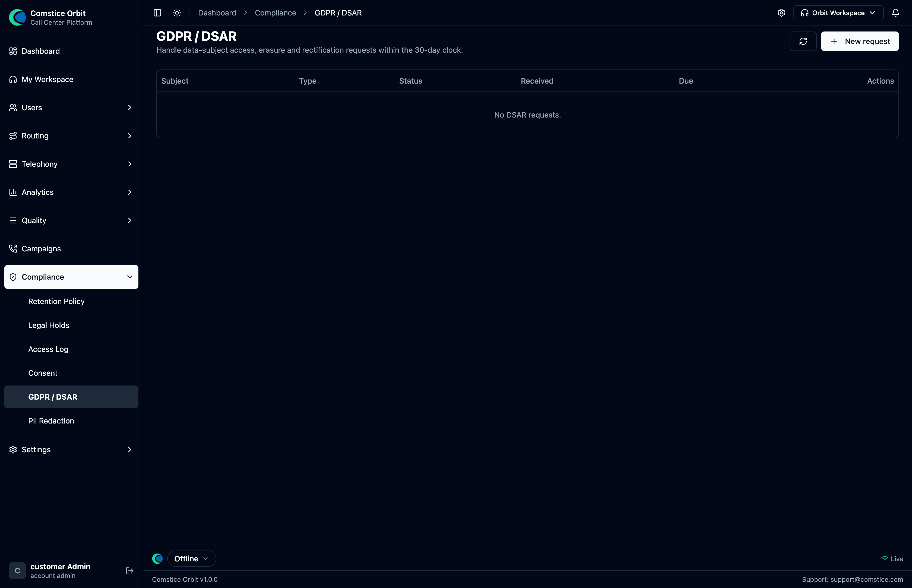The height and width of the screenshot is (588, 912).
Task: Click the Due column header
Action: point(686,81)
